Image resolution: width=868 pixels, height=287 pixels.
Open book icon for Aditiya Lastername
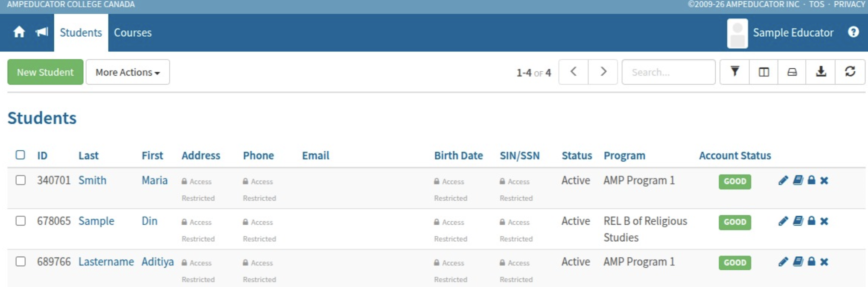point(798,261)
